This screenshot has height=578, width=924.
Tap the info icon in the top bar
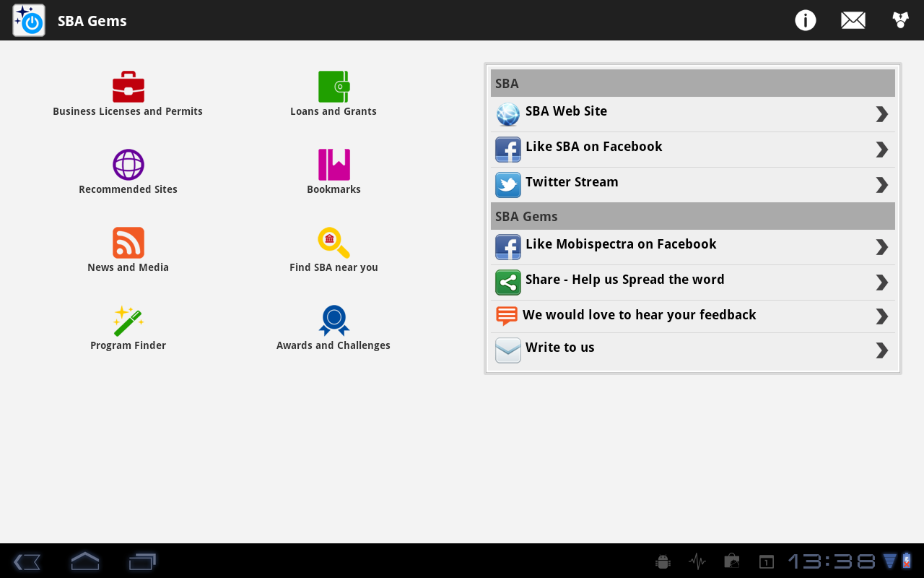click(806, 20)
